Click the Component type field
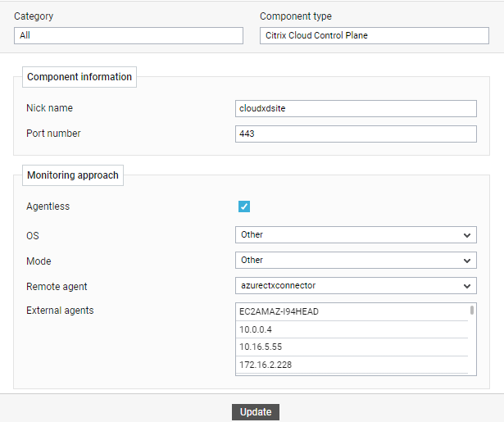The width and height of the screenshot is (504, 422). tap(375, 35)
